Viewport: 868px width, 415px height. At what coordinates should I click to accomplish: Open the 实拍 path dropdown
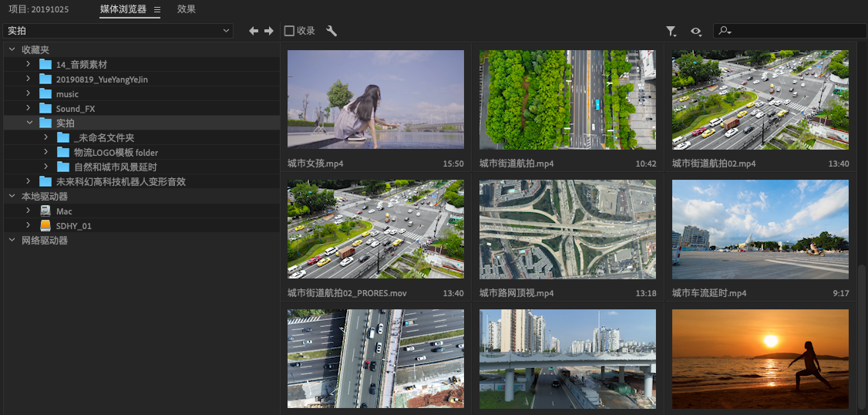pyautogui.click(x=118, y=31)
